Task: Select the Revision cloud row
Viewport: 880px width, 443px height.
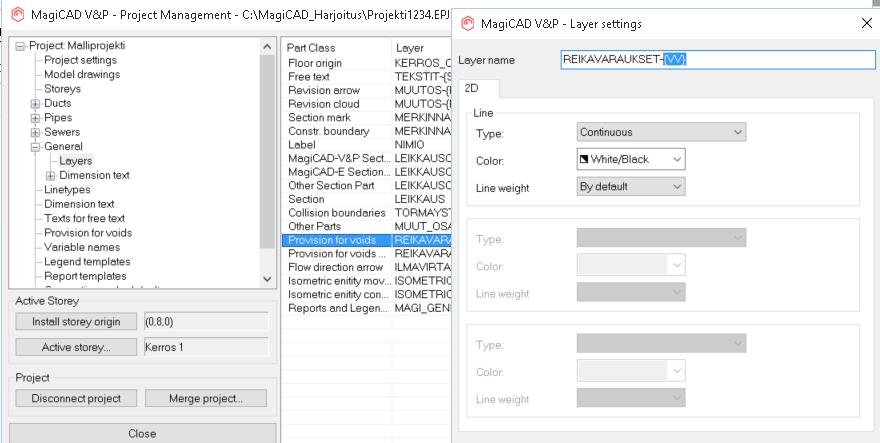Action: point(367,104)
